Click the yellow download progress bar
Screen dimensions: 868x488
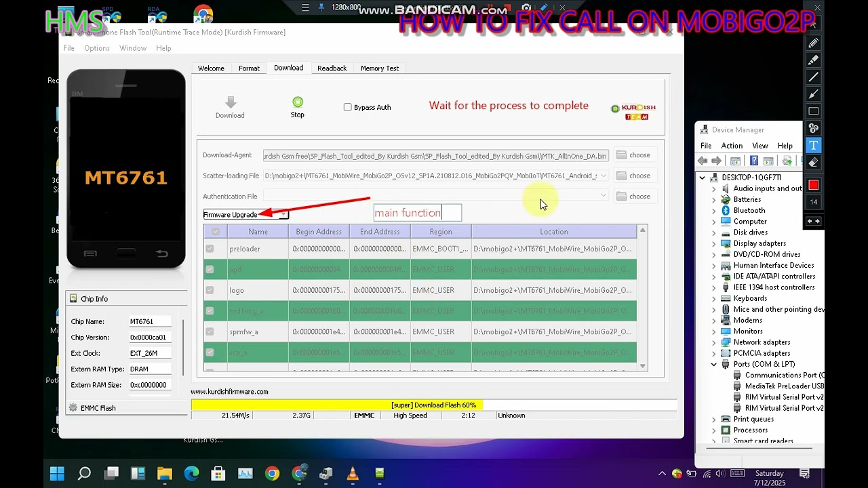(x=434, y=405)
